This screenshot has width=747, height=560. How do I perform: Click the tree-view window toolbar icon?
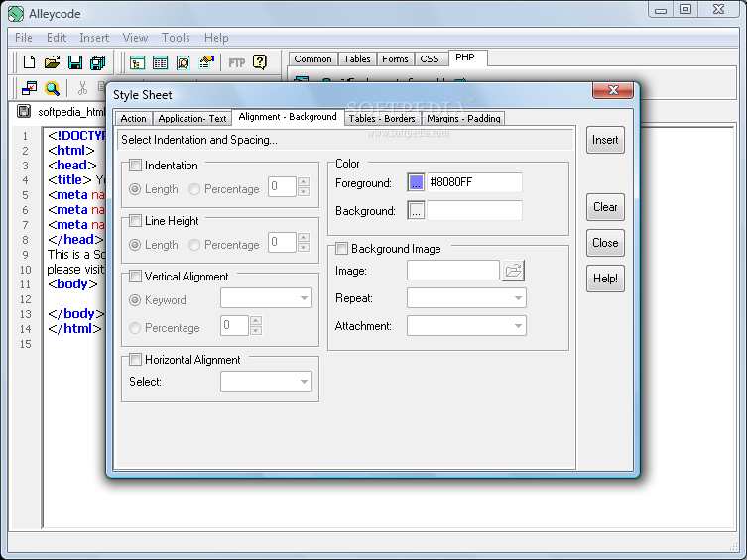pos(137,62)
